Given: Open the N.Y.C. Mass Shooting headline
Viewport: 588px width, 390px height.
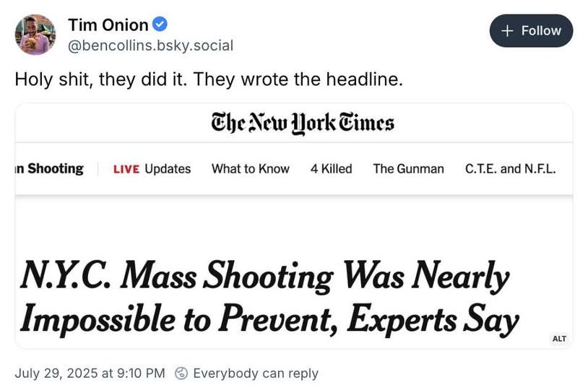Looking at the screenshot, I should coord(269,298).
